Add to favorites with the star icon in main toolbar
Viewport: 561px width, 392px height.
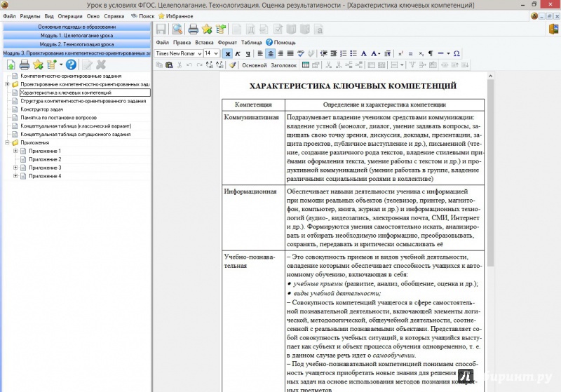tap(207, 29)
